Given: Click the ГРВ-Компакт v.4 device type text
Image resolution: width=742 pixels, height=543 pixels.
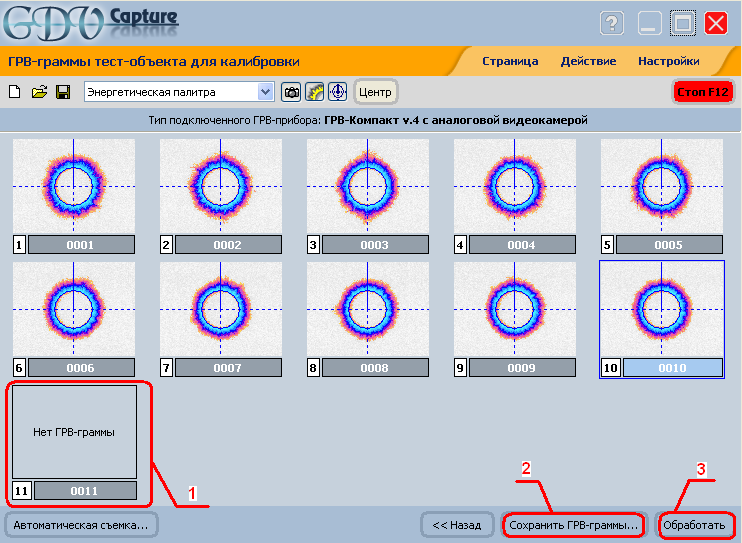Looking at the screenshot, I should pyautogui.click(x=456, y=120).
